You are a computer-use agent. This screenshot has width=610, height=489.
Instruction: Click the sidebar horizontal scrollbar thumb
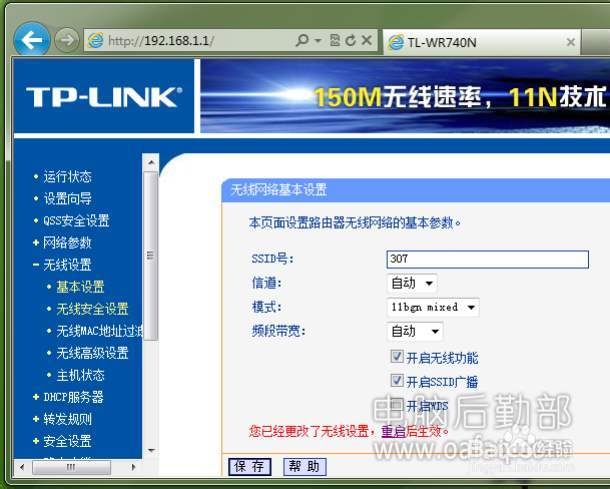(x=71, y=467)
